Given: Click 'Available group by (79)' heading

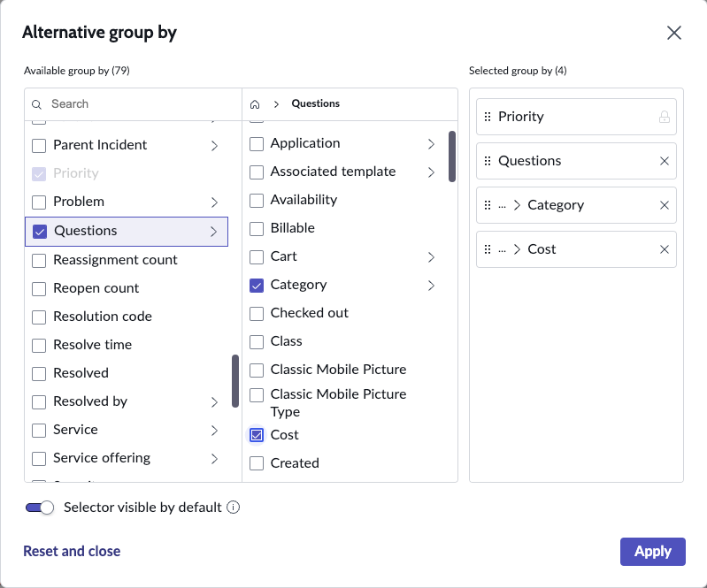Looking at the screenshot, I should point(77,71).
